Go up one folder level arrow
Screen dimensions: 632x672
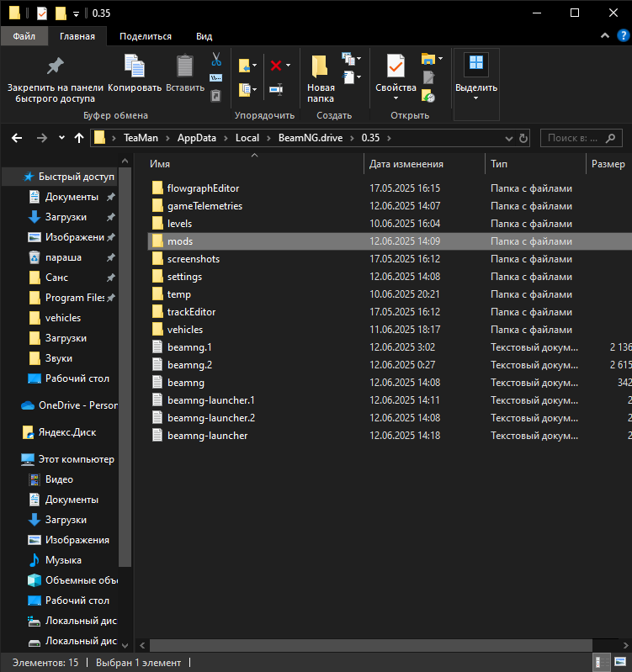coord(79,138)
